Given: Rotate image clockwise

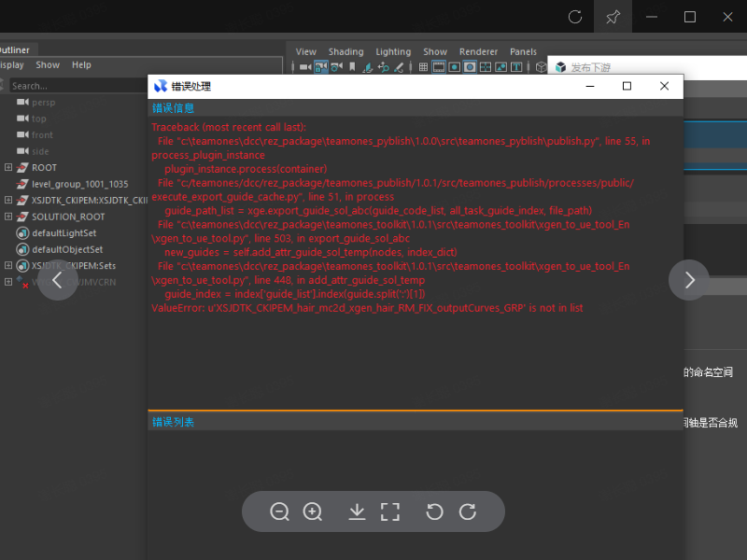Looking at the screenshot, I should [x=468, y=511].
